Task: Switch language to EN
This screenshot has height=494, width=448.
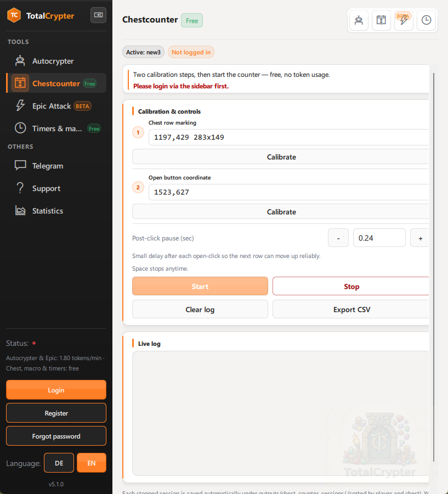Action: pos(92,463)
